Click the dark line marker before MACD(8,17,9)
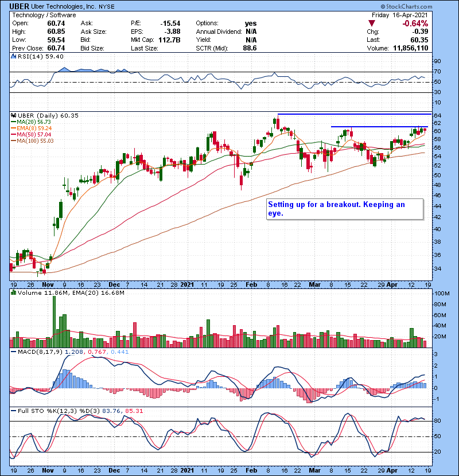Screen dimensions: 459x476 pyautogui.click(x=13, y=352)
